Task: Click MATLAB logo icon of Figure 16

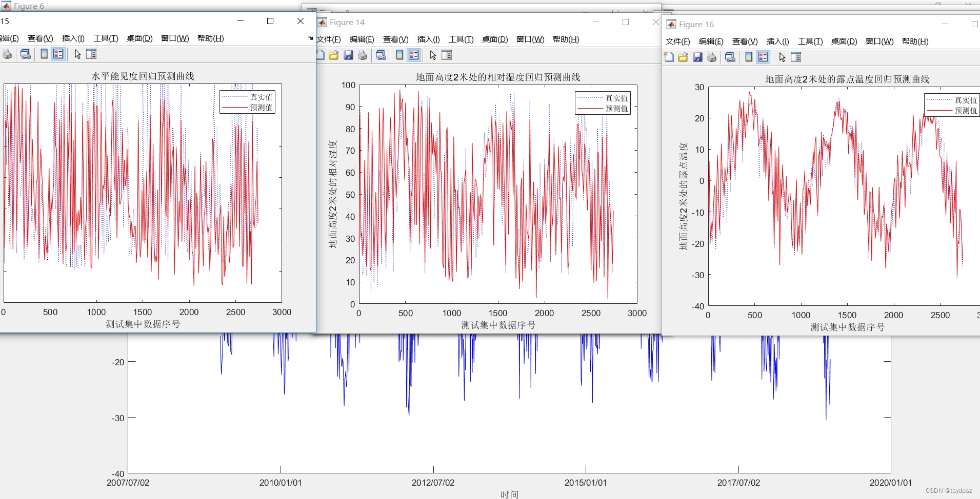Action: click(x=671, y=24)
